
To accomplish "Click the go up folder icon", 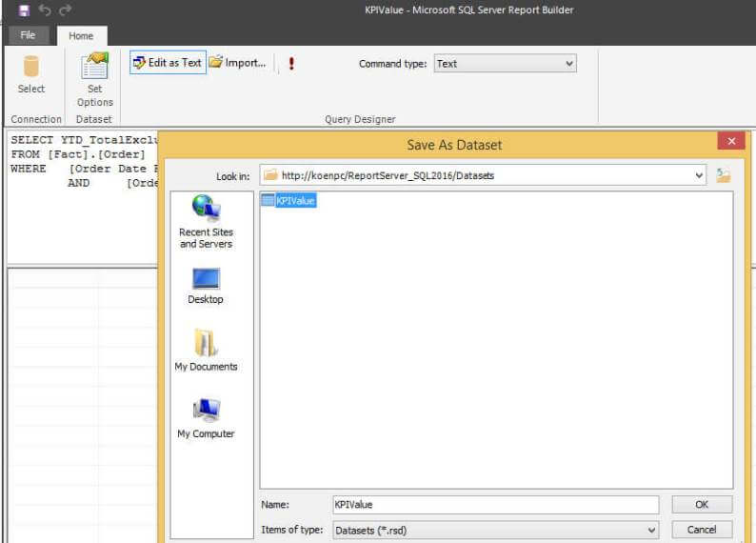I will (724, 175).
